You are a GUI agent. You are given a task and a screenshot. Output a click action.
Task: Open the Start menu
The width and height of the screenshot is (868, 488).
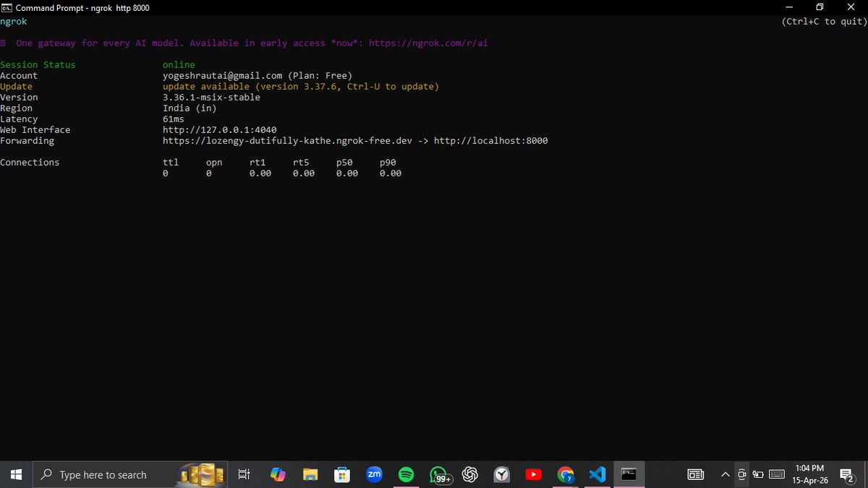coord(16,474)
